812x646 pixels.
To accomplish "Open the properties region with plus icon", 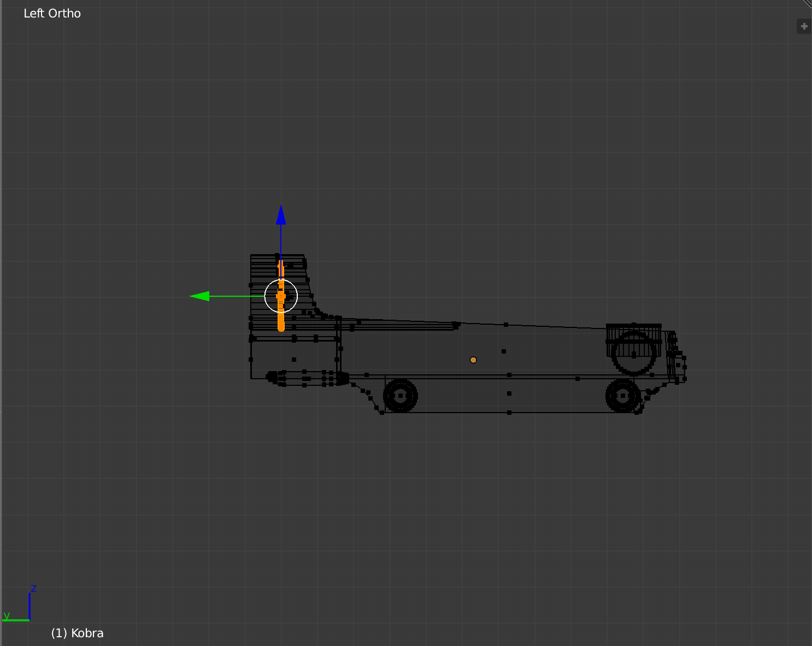I will (x=804, y=26).
